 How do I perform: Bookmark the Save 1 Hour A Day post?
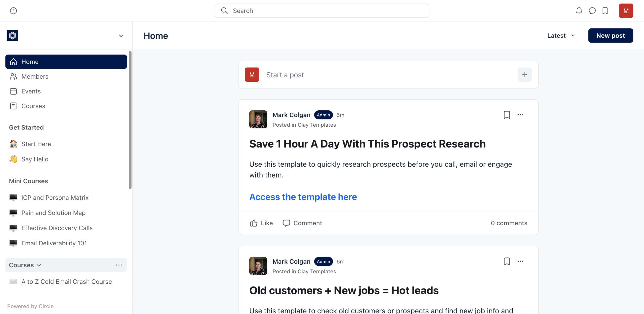[x=507, y=115]
